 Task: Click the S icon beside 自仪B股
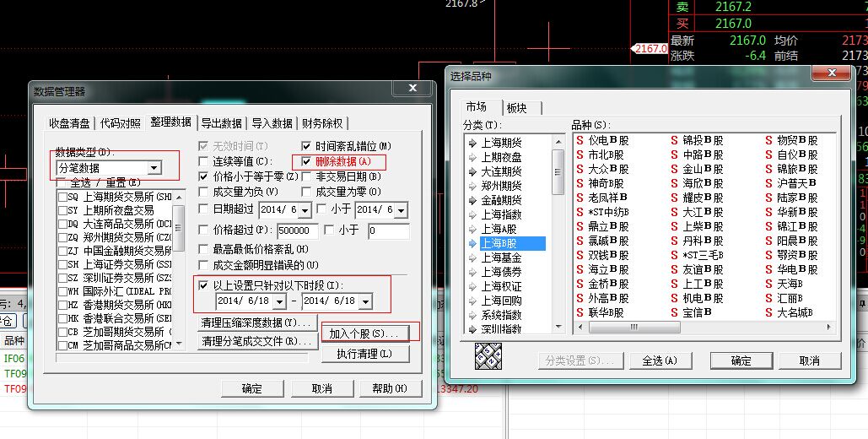[769, 155]
